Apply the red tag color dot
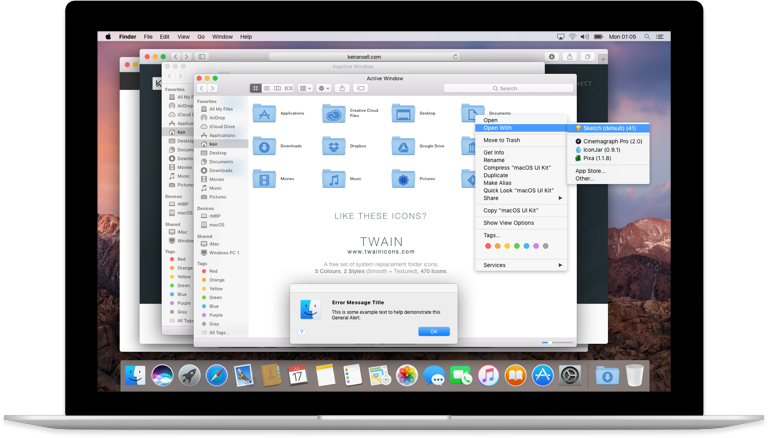This screenshot has height=438, width=768. [x=488, y=246]
